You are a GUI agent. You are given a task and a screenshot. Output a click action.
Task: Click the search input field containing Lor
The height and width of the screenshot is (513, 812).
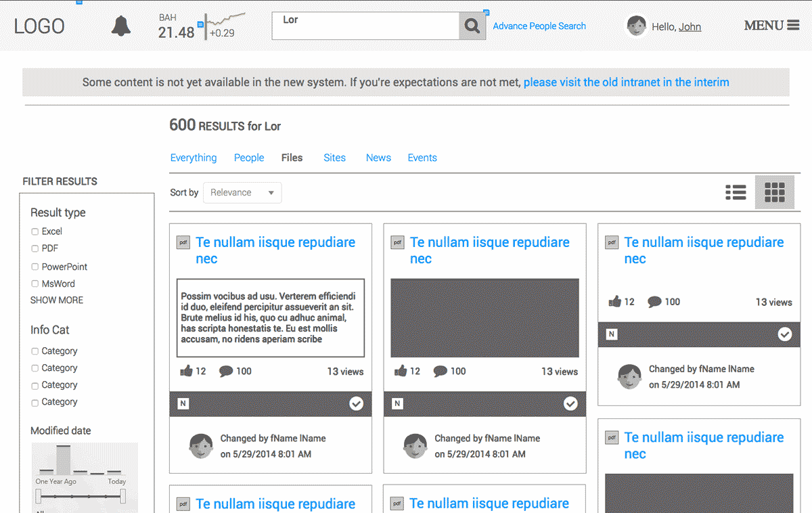(365, 26)
